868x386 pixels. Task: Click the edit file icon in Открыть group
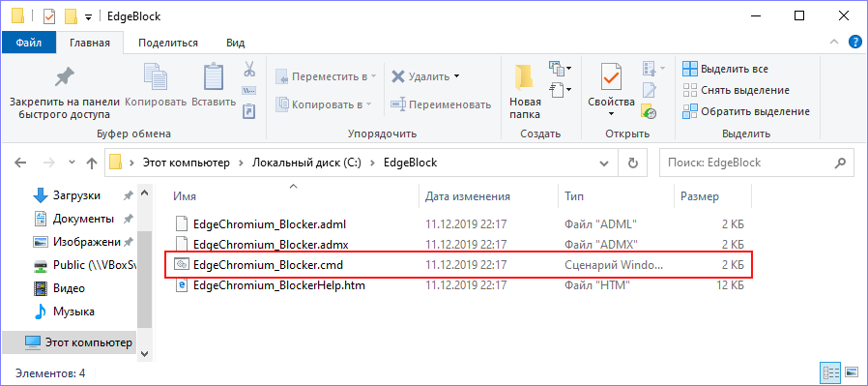[x=649, y=90]
